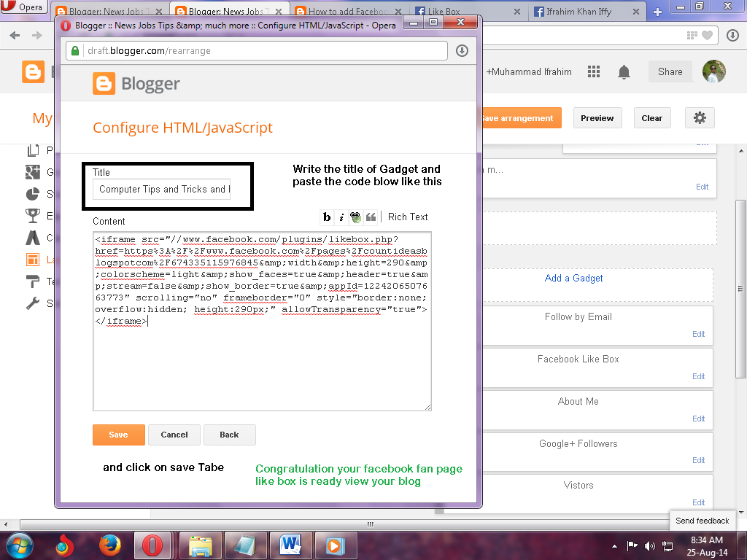The height and width of the screenshot is (560, 747).
Task: Switch to the Like Box tab
Action: [468, 12]
